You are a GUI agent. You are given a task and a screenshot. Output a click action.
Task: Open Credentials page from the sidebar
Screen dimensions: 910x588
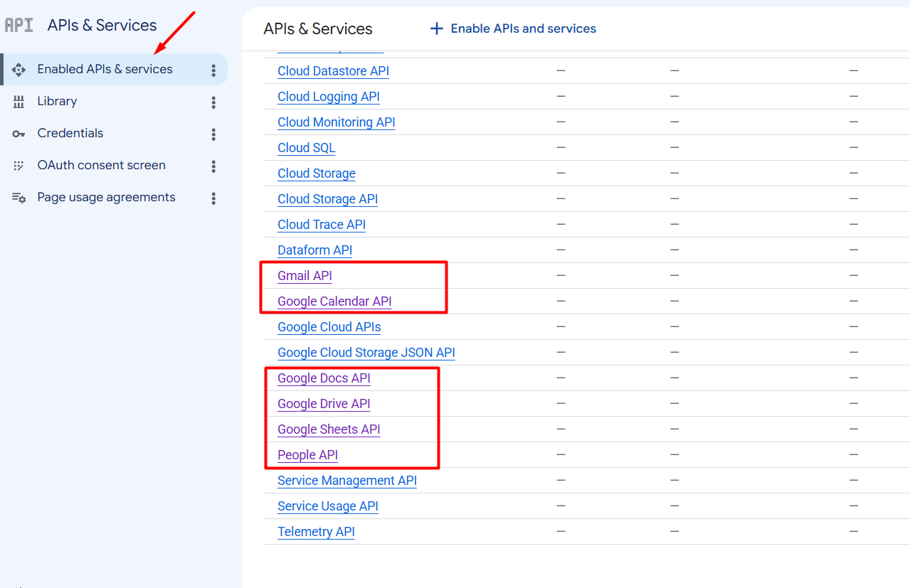(x=114, y=134)
